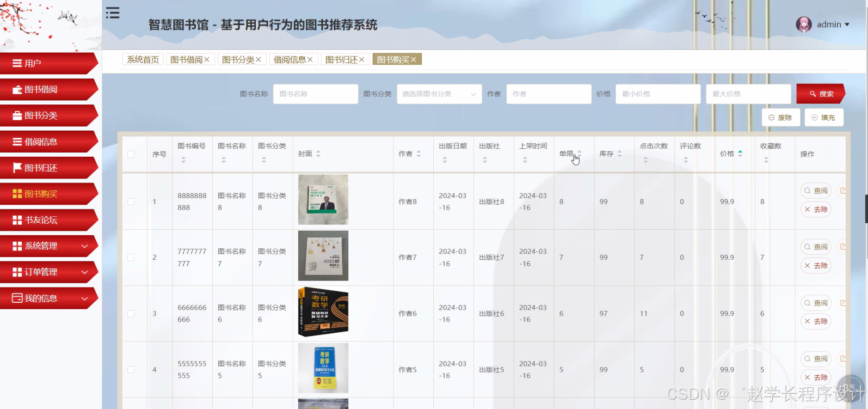The height and width of the screenshot is (409, 868).
Task: Sort by 评论数 column arrows
Action: tap(686, 160)
